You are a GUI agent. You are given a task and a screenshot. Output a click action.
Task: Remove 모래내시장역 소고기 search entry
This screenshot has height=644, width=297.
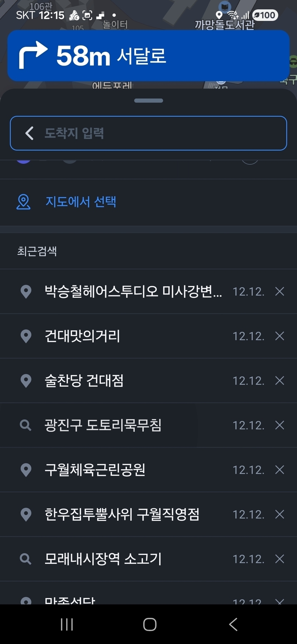coord(279,559)
